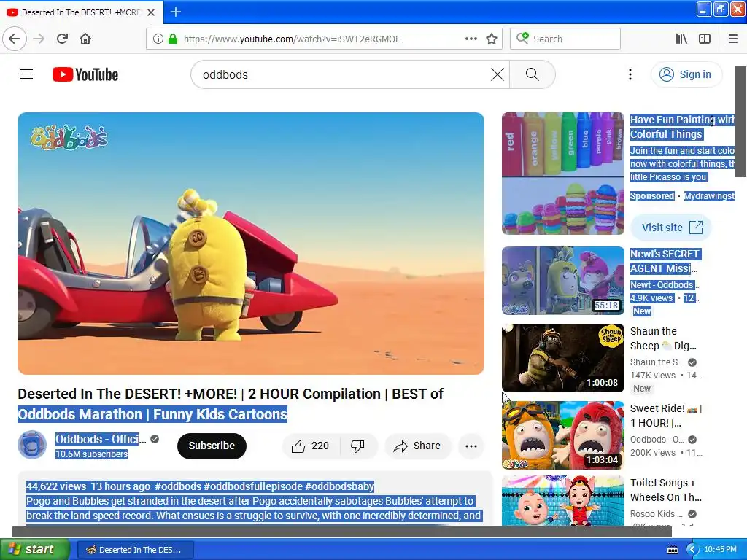This screenshot has height=560, width=747.
Task: Open Toilet Songs + Wheels On Th... title
Action: pyautogui.click(x=666, y=490)
